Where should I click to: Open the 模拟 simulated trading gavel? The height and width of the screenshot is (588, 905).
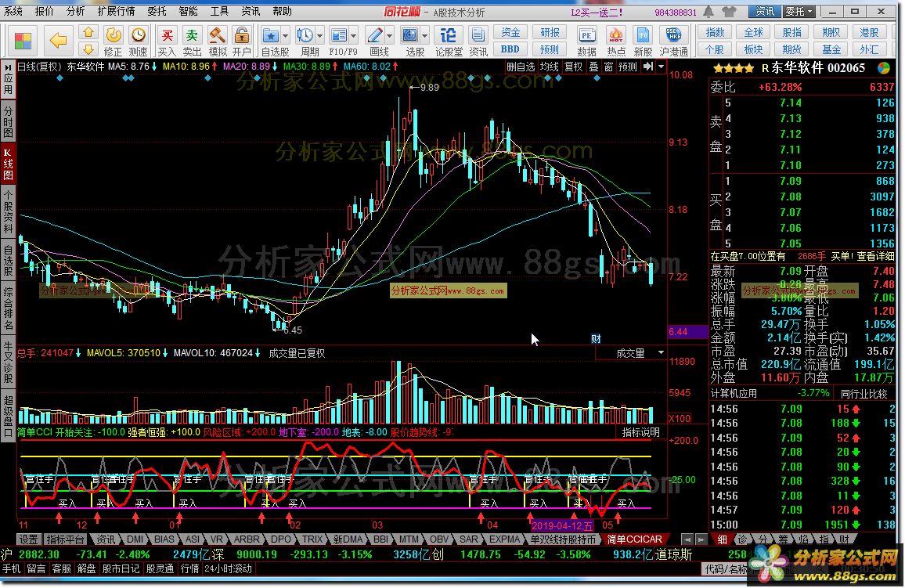217,41
